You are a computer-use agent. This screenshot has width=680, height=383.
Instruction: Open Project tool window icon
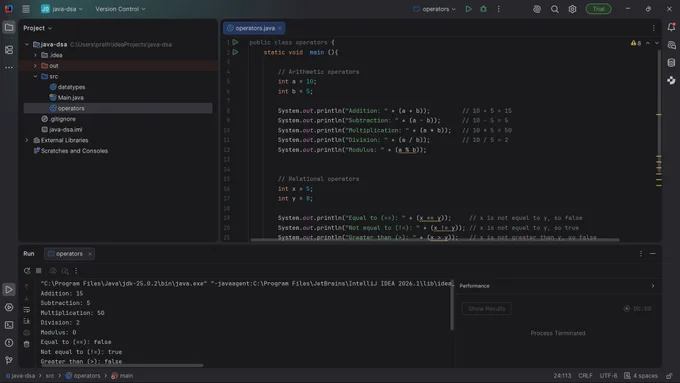pos(9,28)
